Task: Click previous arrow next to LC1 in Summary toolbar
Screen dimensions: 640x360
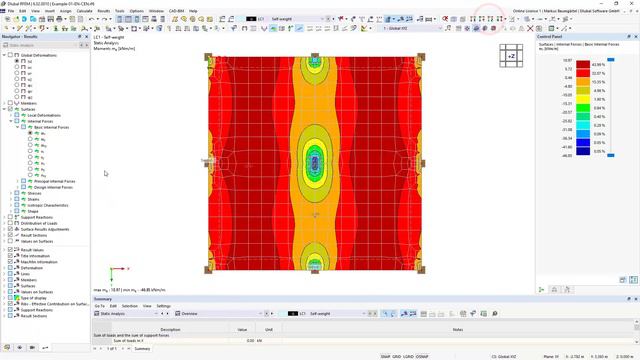Action: coord(370,313)
